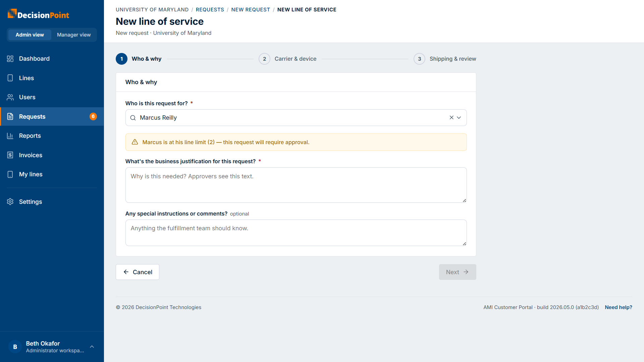The height and width of the screenshot is (362, 644).
Task: Select the Shipping & review step
Action: (445, 59)
